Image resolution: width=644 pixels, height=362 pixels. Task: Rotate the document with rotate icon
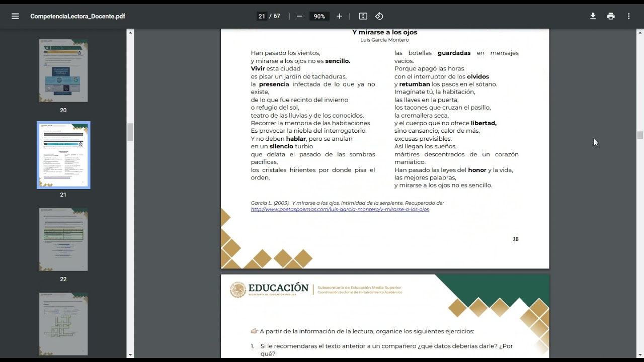[379, 16]
